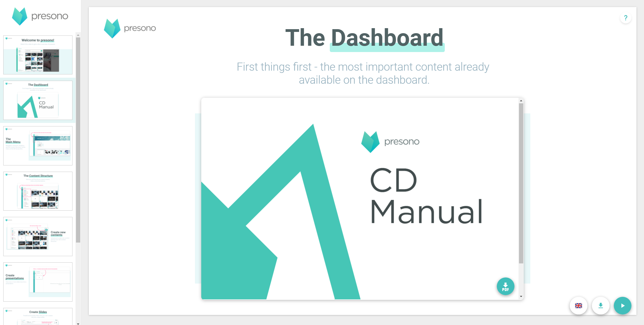The image size is (644, 325).
Task: Click the PDF download button on slide
Action: pos(505,287)
